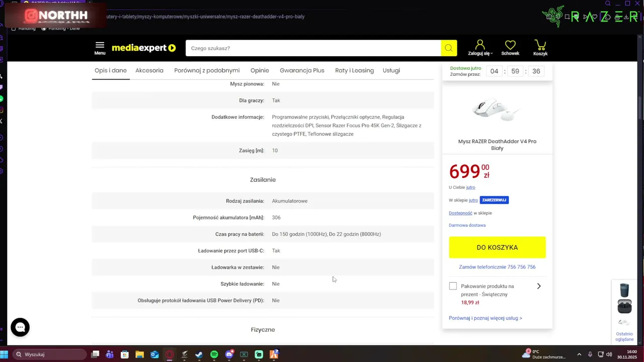Click Zamów telefonicznie 756 756 756 link
Screen dimensions: 644x362
497,267
